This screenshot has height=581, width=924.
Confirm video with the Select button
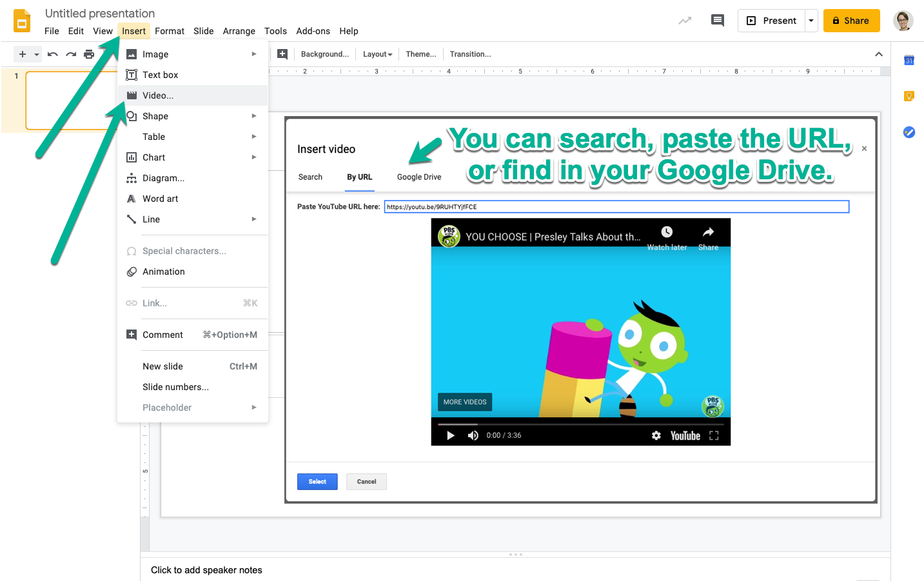[x=317, y=481]
